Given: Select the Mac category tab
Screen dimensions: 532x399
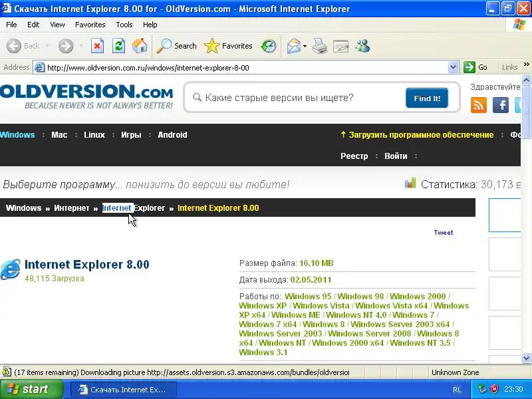Looking at the screenshot, I should click(x=59, y=135).
